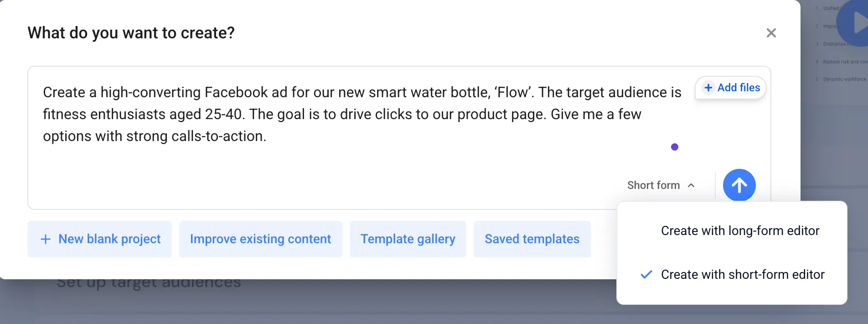The image size is (868, 324).
Task: Click "Set up target audiences" behind the dialog
Action: tap(149, 284)
